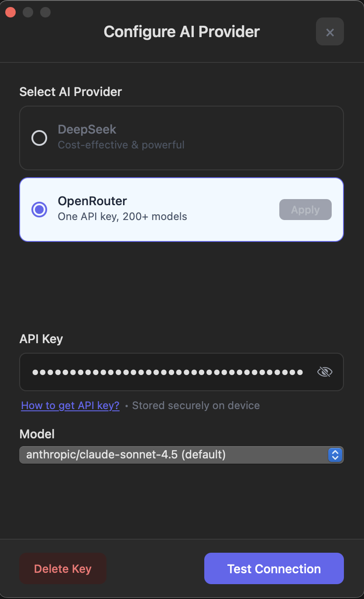Image resolution: width=364 pixels, height=599 pixels.
Task: Click the red Delete Key button
Action: tap(63, 569)
